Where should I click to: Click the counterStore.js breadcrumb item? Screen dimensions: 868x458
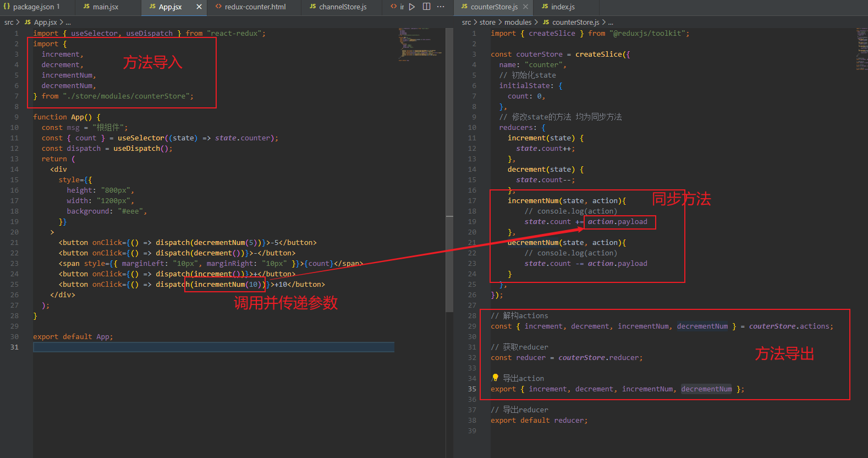coord(576,22)
